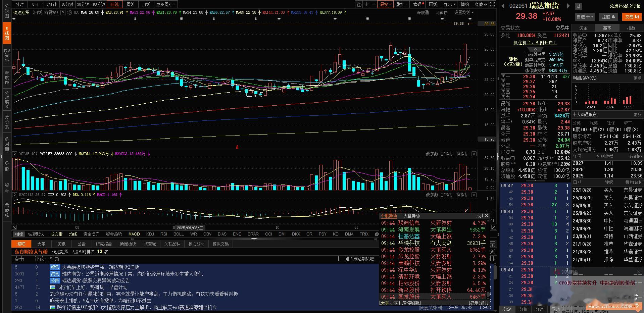
Task: Toggle 深股通 overlay on chart
Action: (x=423, y=12)
